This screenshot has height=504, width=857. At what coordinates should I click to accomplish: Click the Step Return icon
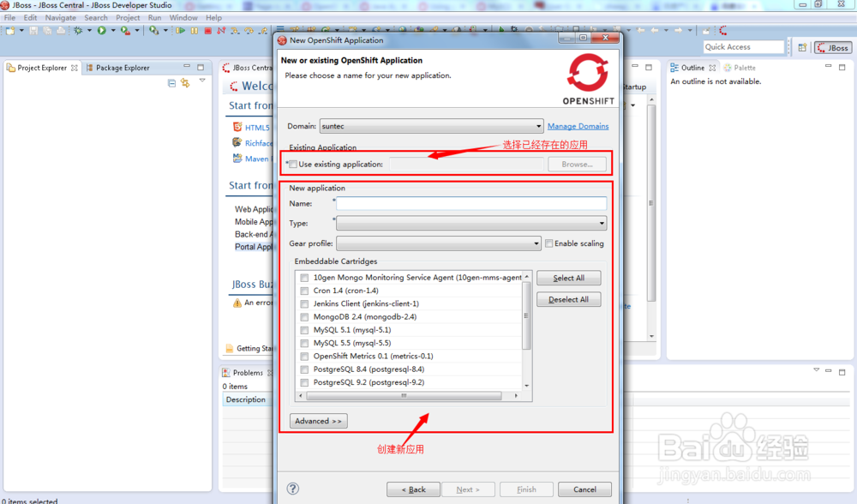click(263, 31)
